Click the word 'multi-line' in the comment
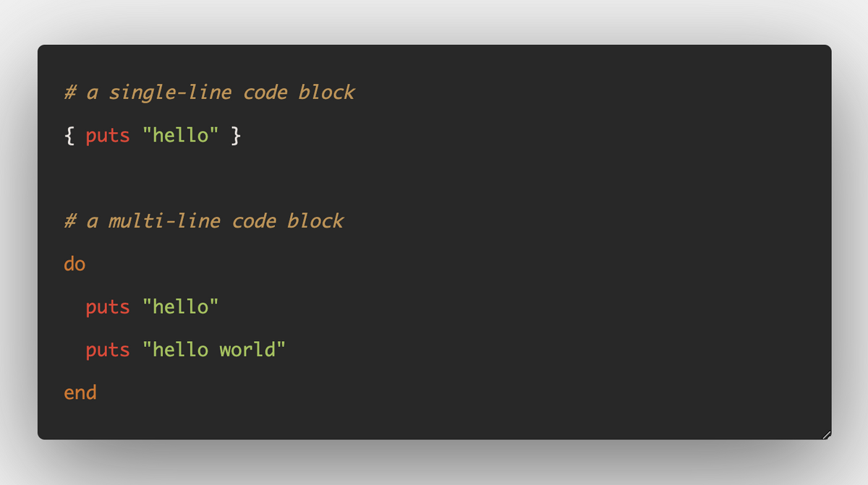 tap(164, 221)
